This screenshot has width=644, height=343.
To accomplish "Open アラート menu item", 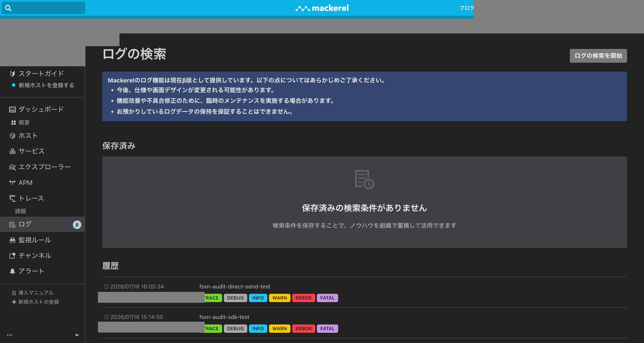I will (31, 271).
